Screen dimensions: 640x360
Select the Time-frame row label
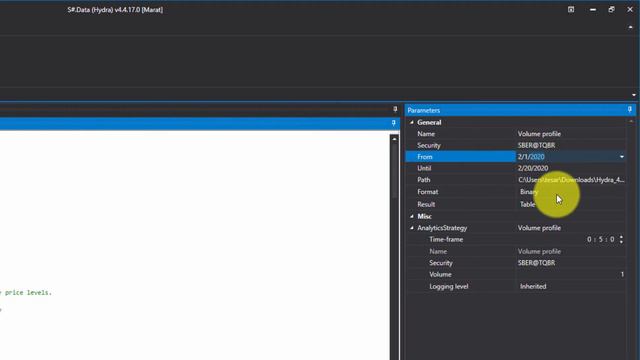(x=446, y=240)
